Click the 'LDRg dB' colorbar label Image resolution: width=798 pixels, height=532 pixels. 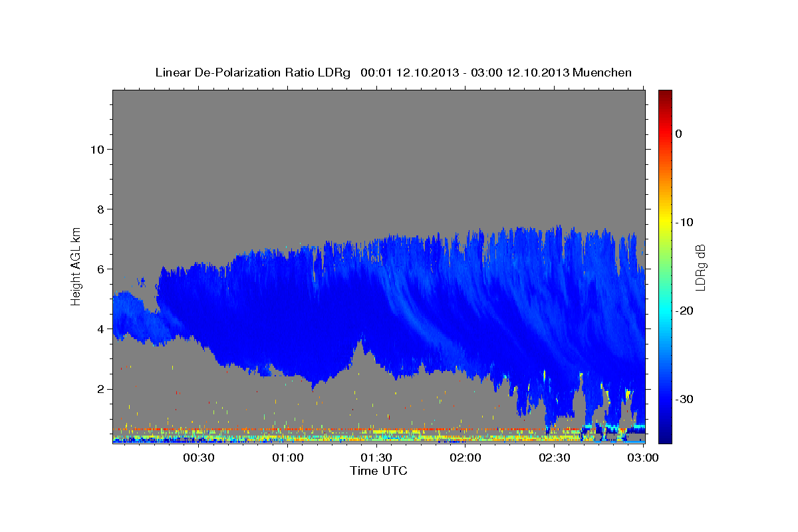pyautogui.click(x=700, y=267)
